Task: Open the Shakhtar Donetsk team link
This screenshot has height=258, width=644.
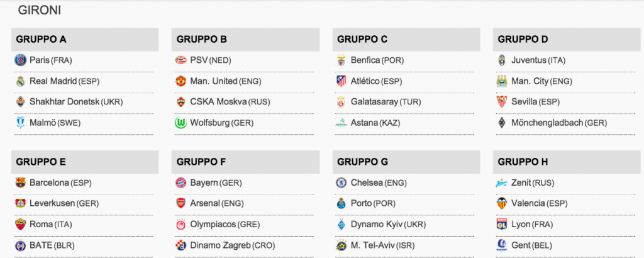Action: [x=65, y=102]
